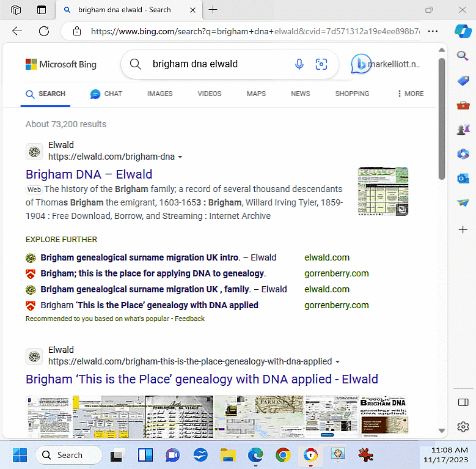Open Brigham genealogical surname migration UK, family link
The image size is (476, 469).
click(164, 289)
